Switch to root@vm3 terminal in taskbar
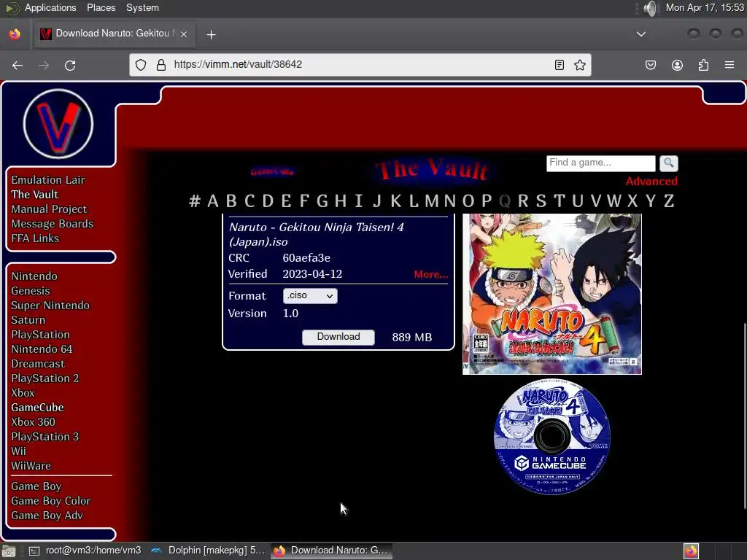747x560 pixels. click(x=85, y=551)
